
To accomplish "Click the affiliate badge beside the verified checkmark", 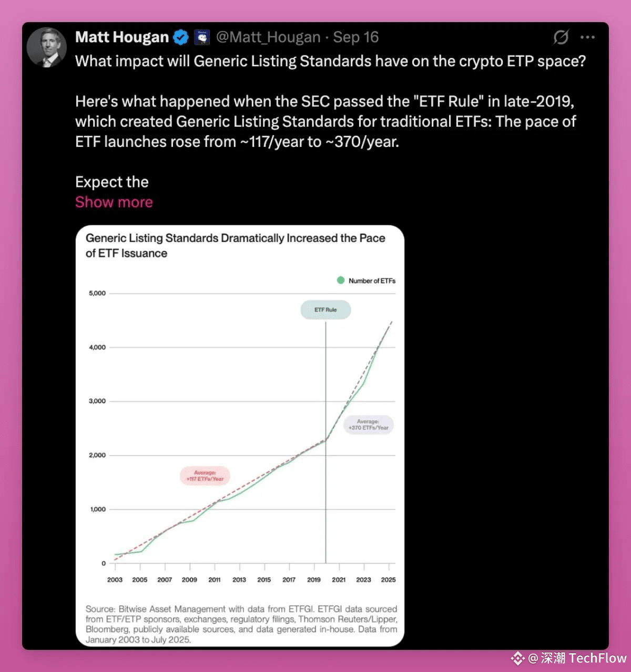I will pos(202,37).
